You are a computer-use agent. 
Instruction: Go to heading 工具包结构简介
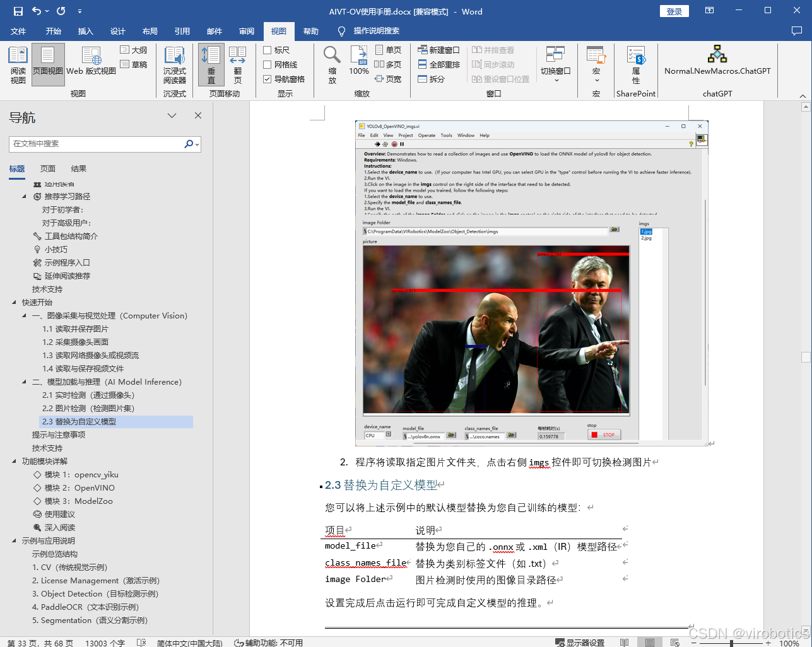[71, 236]
